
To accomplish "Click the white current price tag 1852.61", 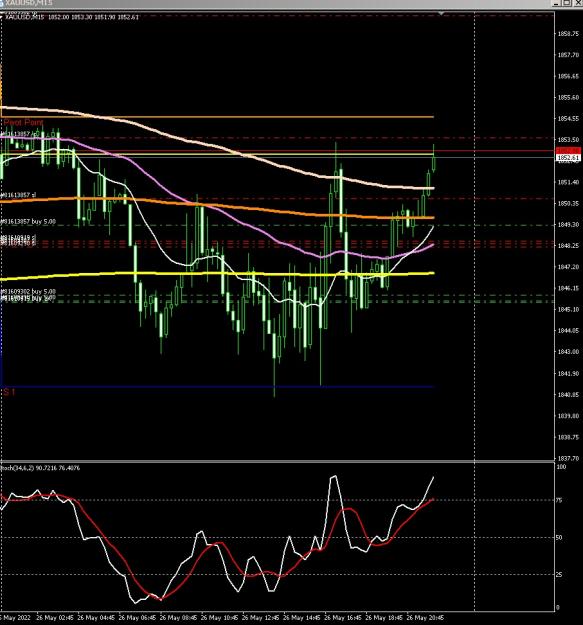I will [568, 158].
